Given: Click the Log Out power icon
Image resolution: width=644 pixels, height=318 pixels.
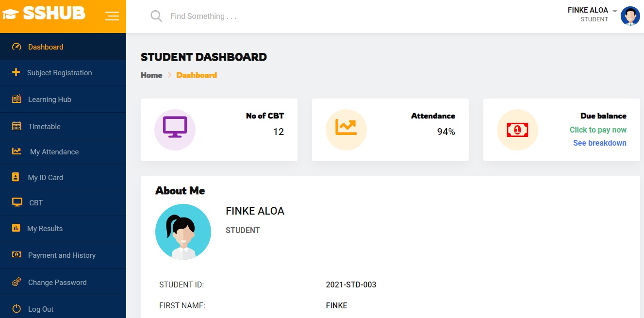Looking at the screenshot, I should [17, 309].
